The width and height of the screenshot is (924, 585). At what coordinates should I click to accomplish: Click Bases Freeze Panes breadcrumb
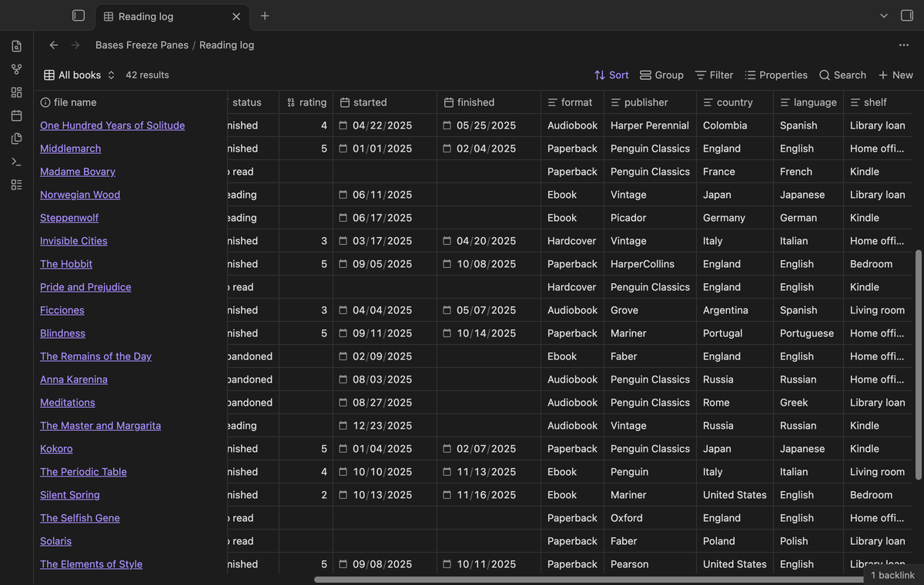142,45
